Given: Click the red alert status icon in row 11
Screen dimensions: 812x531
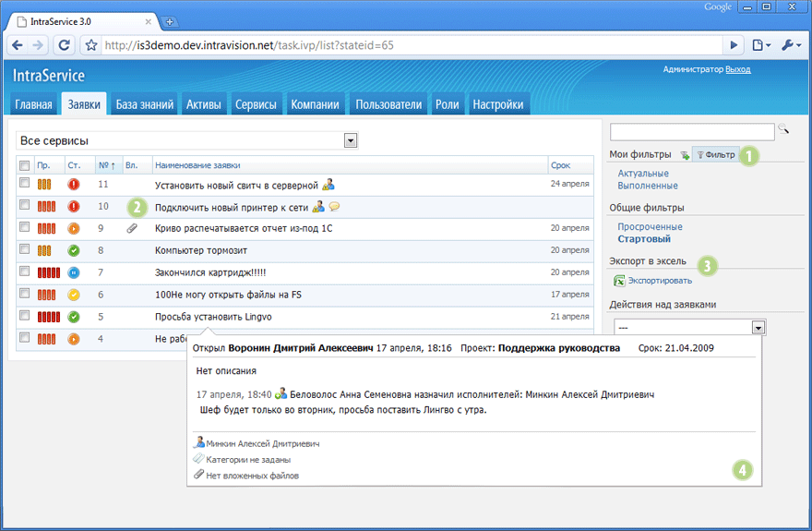Looking at the screenshot, I should coord(74,184).
